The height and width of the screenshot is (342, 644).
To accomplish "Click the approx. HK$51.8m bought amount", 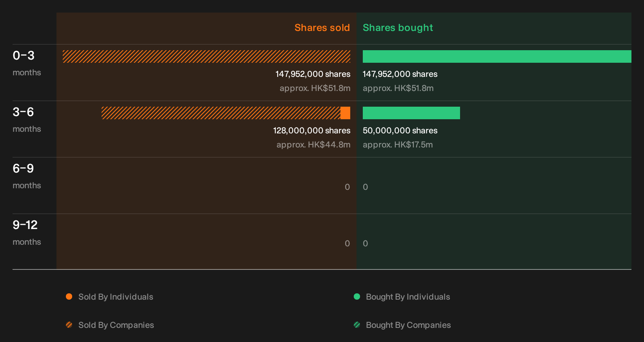I will [x=398, y=88].
